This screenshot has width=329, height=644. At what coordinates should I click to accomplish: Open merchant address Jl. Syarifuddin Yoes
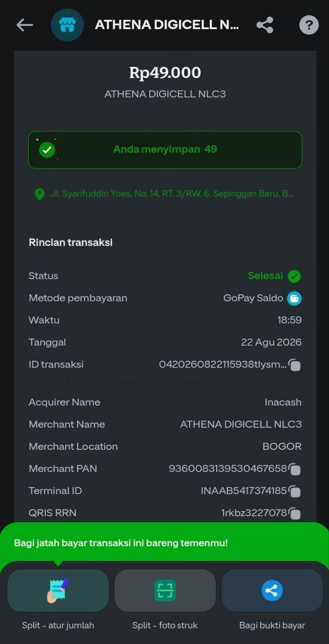coord(172,194)
